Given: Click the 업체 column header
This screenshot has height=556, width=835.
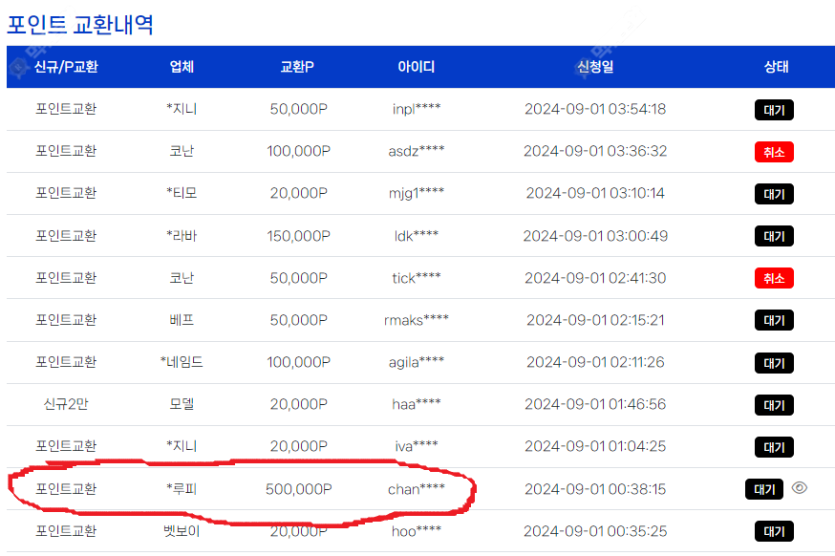Looking at the screenshot, I should tap(182, 67).
